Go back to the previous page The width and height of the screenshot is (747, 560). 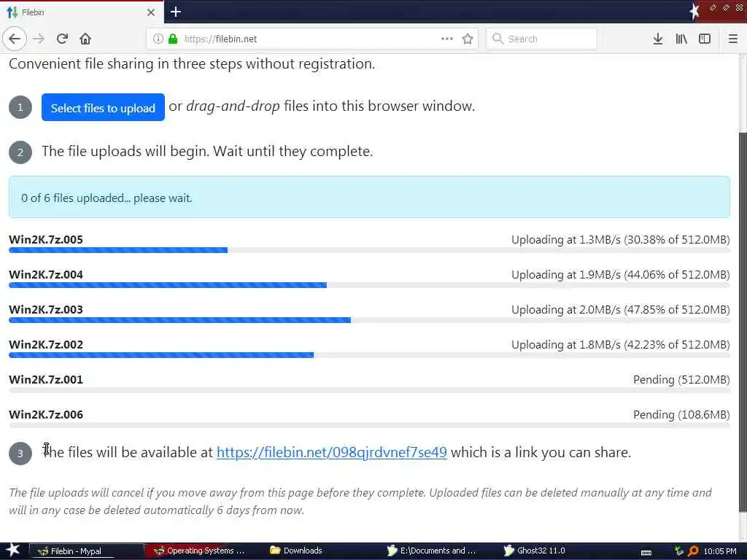[x=15, y=39]
